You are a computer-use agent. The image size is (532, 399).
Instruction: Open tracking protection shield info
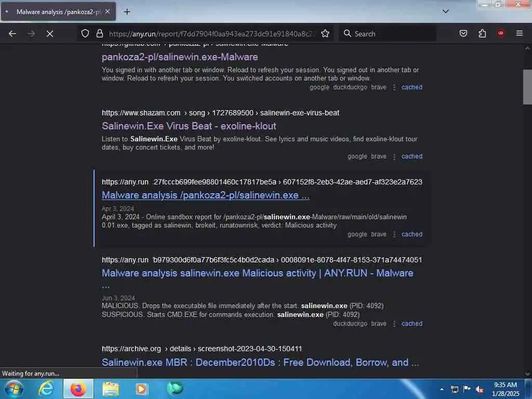[85, 33]
